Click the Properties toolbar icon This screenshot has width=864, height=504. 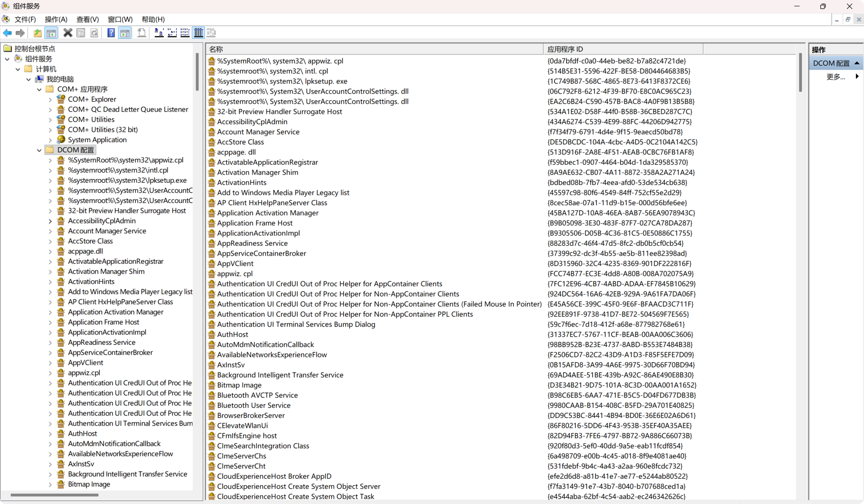[x=81, y=33]
